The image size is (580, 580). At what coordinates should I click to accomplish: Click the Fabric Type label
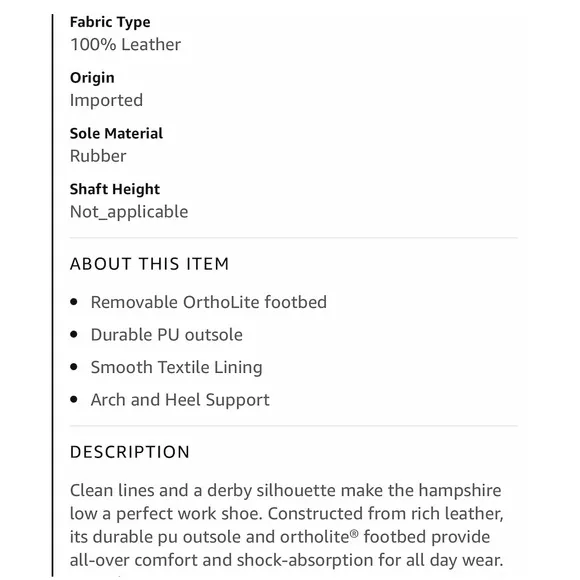tap(110, 22)
